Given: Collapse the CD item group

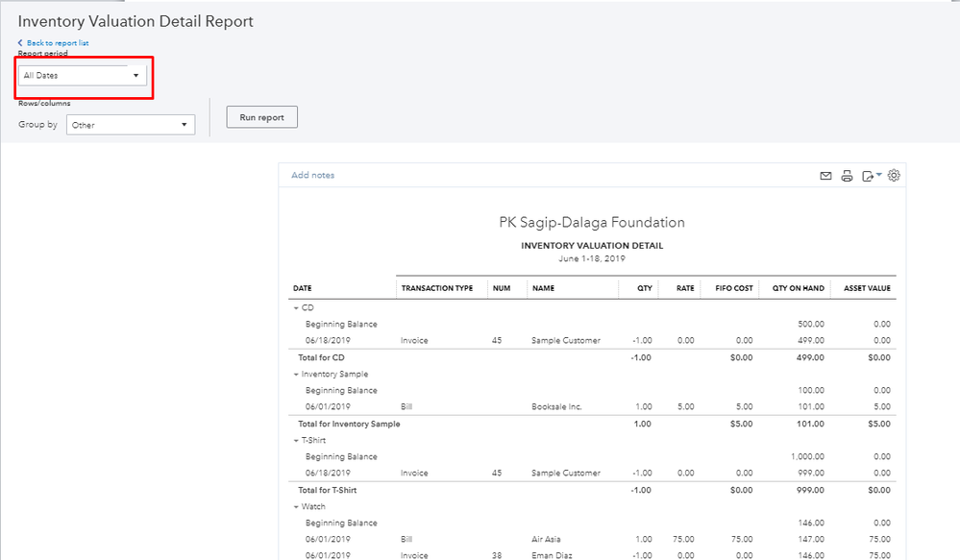Looking at the screenshot, I should (x=296, y=308).
